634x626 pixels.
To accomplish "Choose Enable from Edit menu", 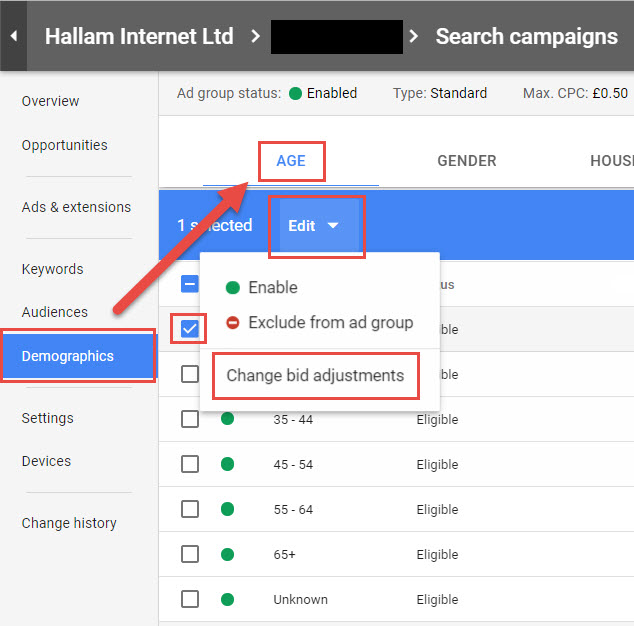I will click(262, 288).
